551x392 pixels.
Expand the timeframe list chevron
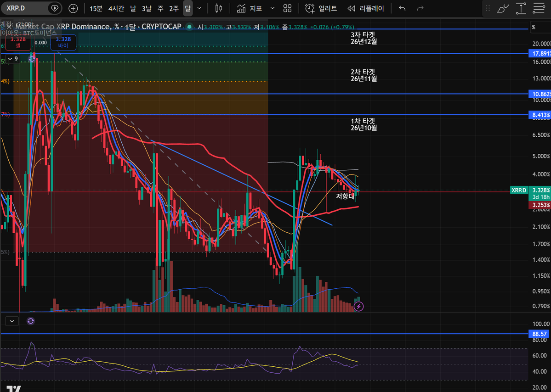199,8
